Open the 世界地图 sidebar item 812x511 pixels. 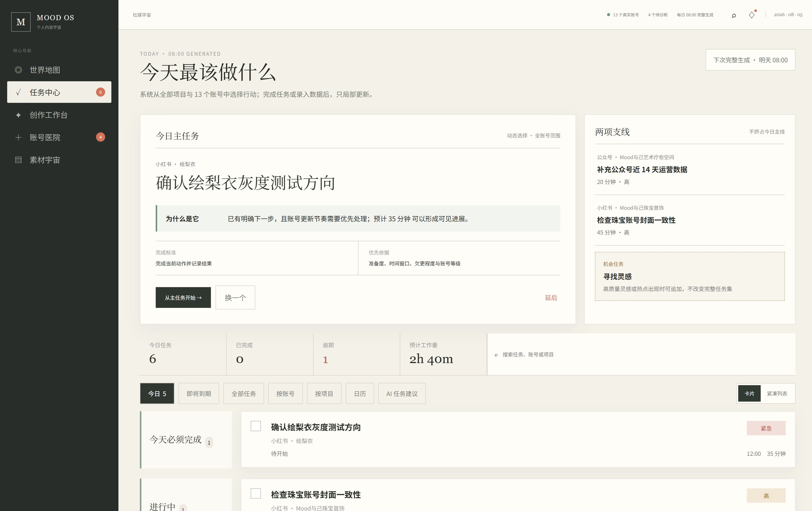[59, 70]
